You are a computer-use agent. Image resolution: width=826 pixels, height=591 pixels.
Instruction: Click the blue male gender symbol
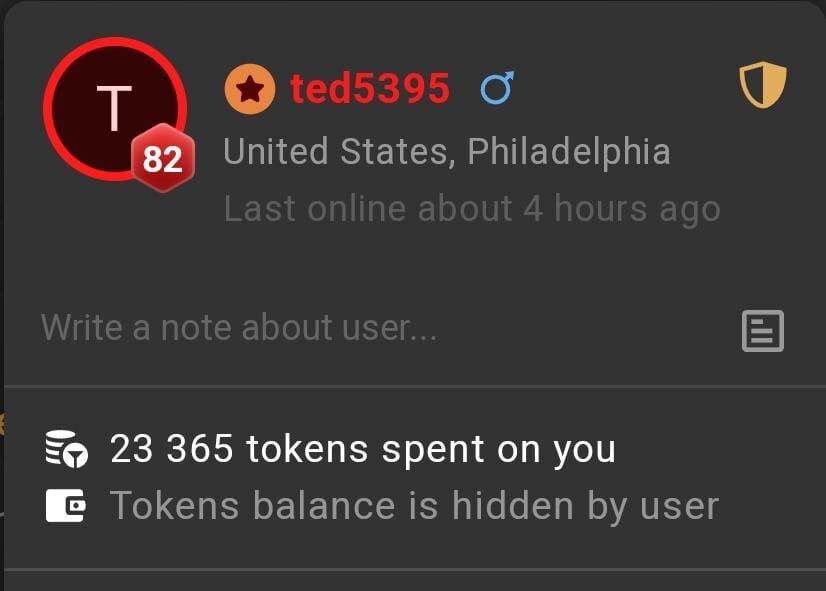point(497,87)
